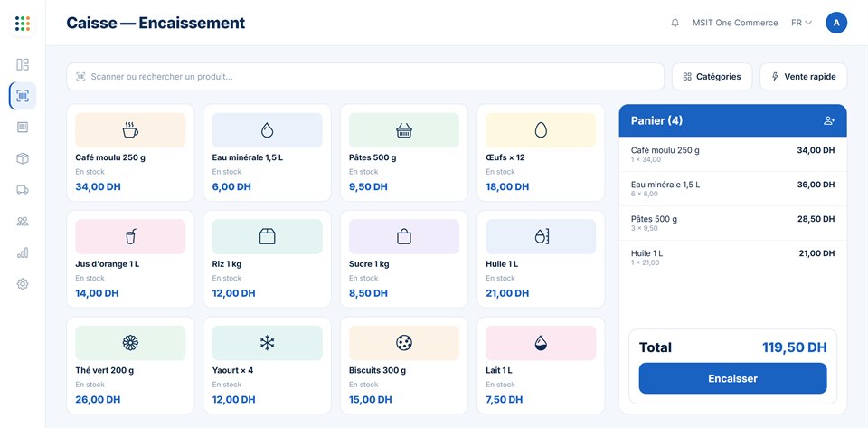Screen dimensions: 868x428
Task: Click the 3 × 9,50 quantity text
Action: (x=645, y=228)
